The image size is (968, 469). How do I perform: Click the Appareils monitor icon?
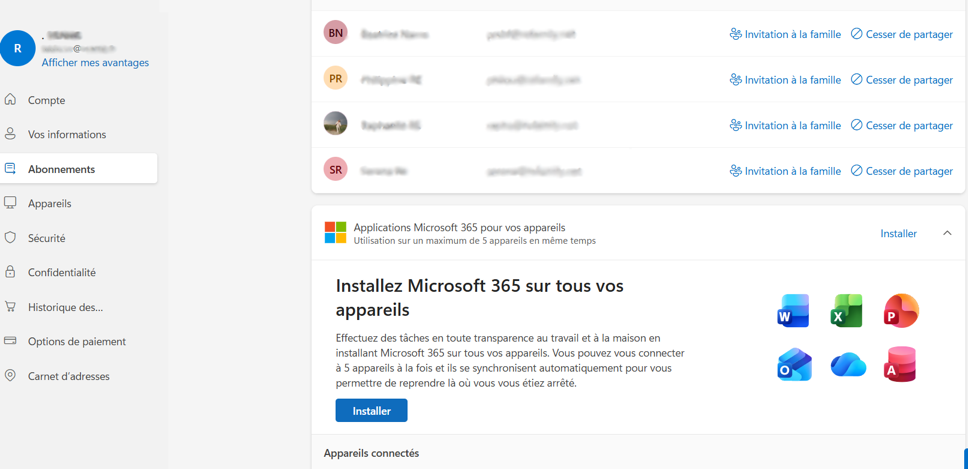(10, 203)
